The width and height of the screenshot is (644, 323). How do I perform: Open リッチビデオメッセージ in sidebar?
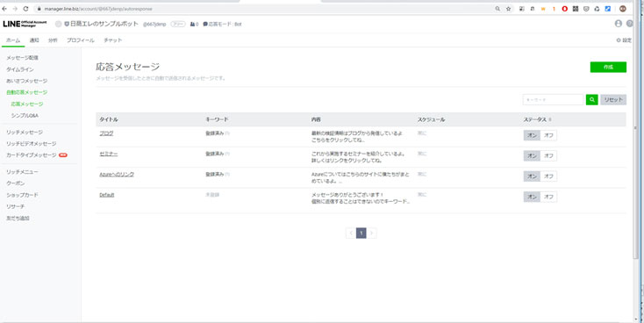coord(32,143)
